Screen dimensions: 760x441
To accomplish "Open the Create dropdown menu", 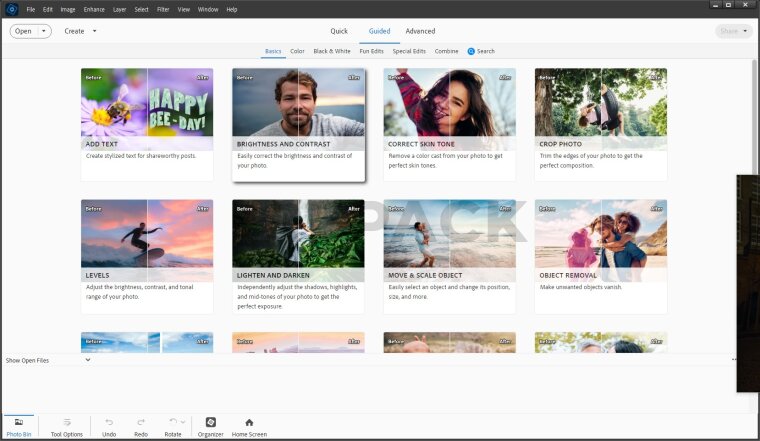I will click(81, 31).
